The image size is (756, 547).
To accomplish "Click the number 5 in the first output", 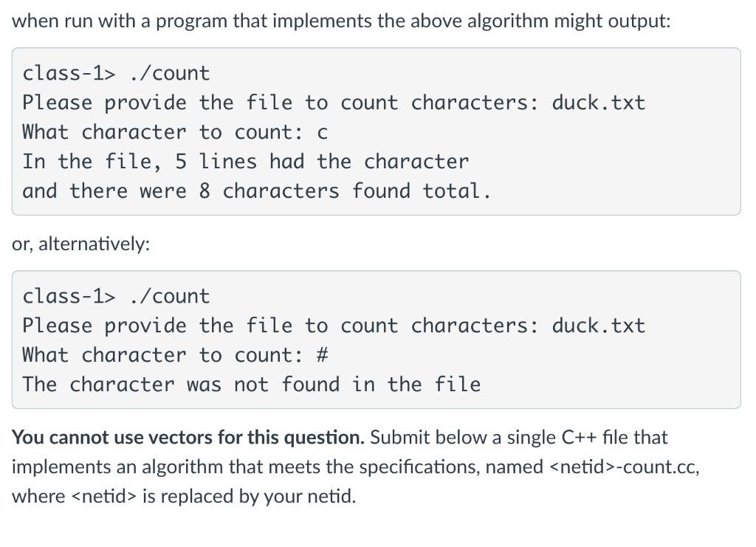I will point(181,162).
